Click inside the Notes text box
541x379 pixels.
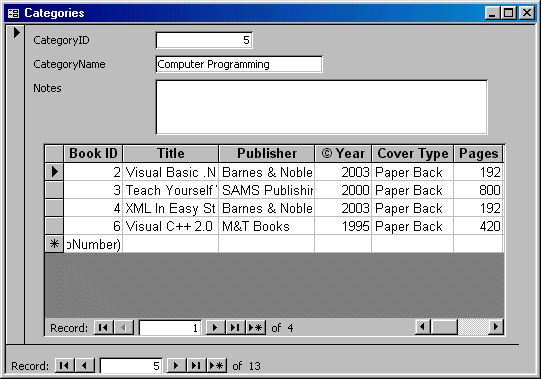point(322,107)
